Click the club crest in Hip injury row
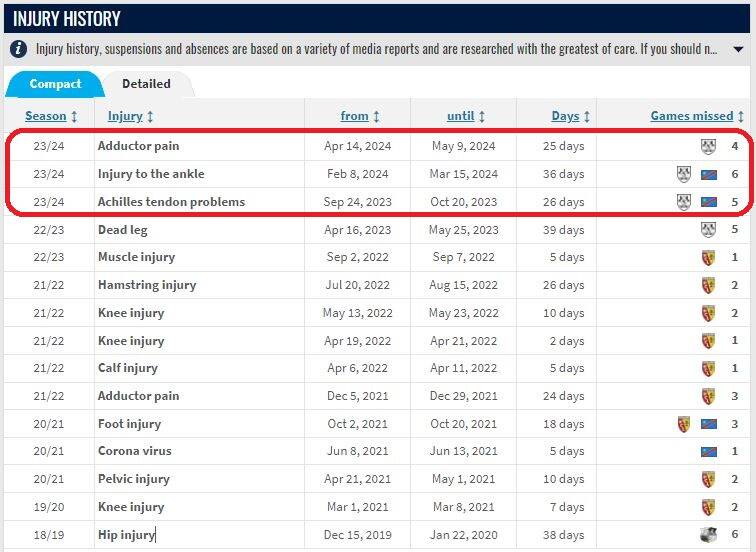 [x=709, y=535]
